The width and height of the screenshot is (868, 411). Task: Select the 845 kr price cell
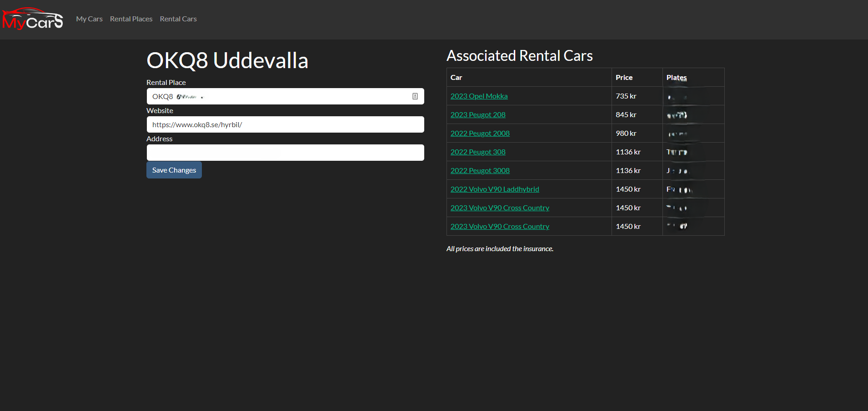[637, 115]
